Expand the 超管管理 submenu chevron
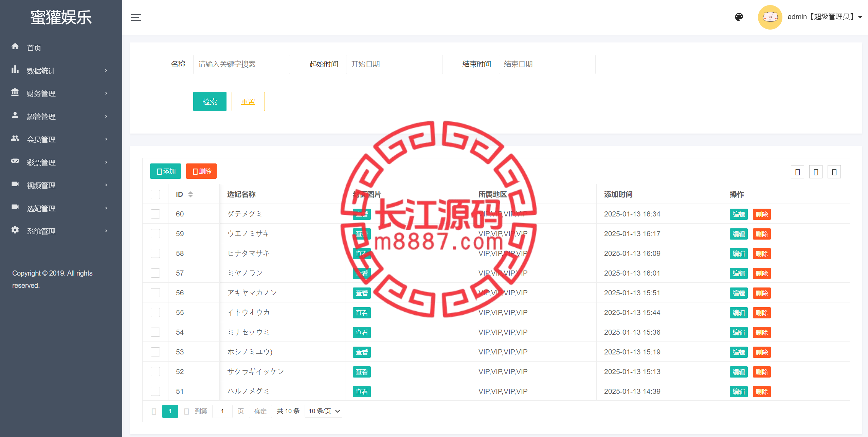The image size is (868, 437). (x=106, y=116)
